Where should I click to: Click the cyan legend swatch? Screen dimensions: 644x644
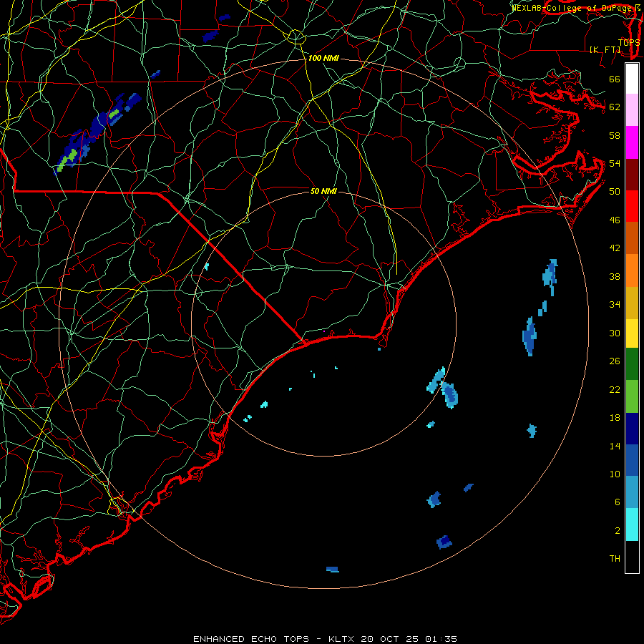(632, 525)
